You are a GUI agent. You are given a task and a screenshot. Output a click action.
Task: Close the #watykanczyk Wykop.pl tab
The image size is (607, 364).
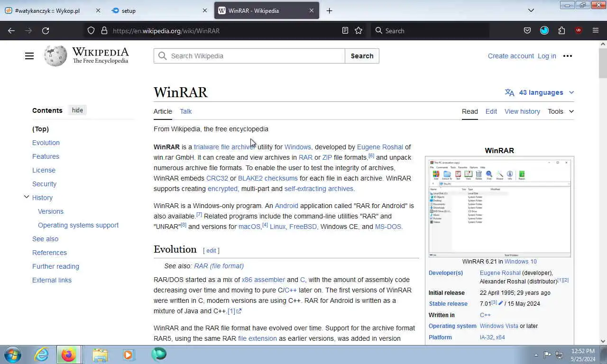click(x=98, y=10)
